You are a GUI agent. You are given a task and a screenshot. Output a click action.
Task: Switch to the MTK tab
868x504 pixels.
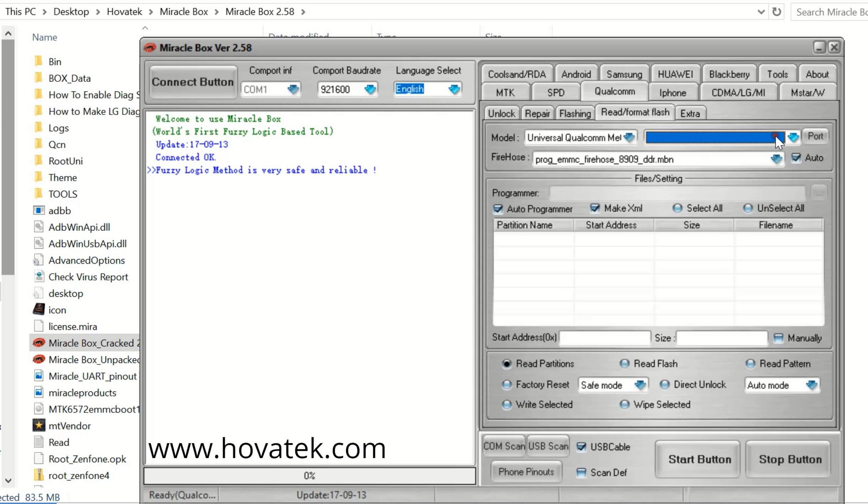(x=505, y=93)
